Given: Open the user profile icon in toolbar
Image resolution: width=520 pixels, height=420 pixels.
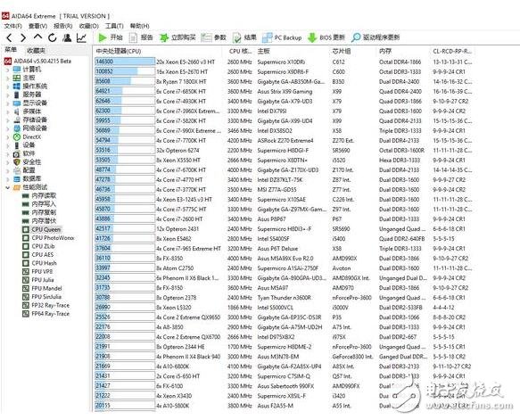Looking at the screenshot, I should click(x=67, y=37).
